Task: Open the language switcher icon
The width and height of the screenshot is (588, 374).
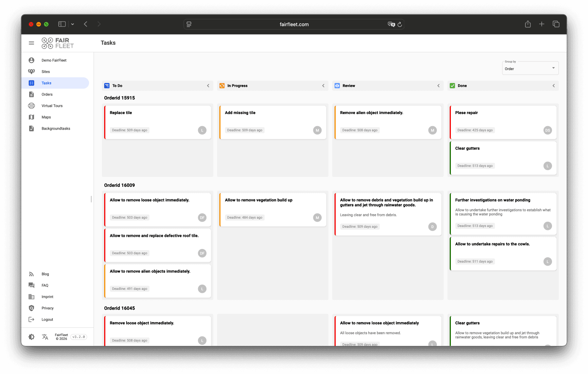Action: 45,336
